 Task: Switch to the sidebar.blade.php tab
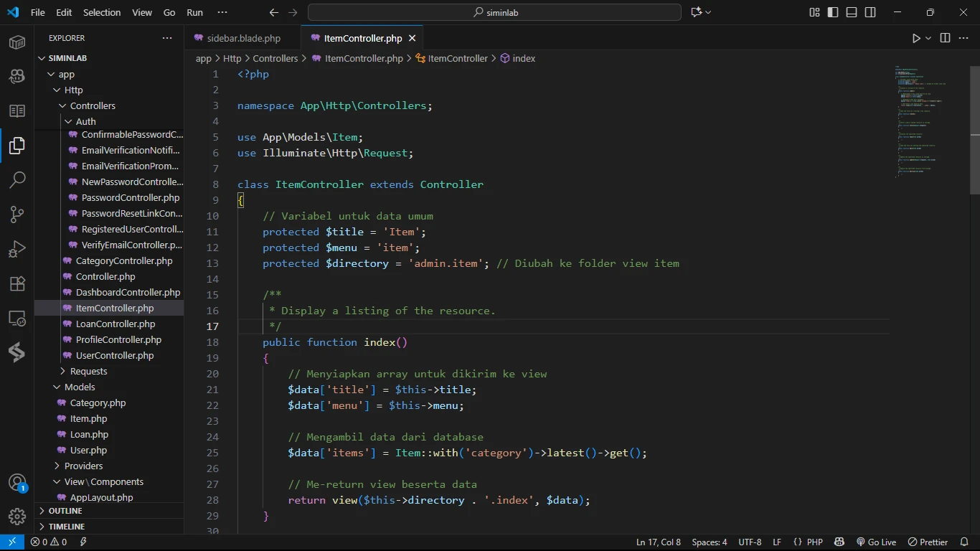[243, 38]
